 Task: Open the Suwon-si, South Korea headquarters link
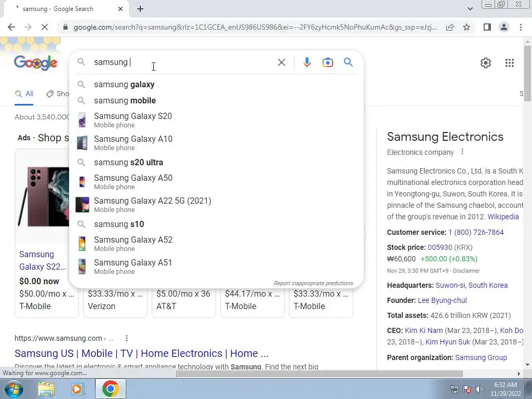(x=472, y=285)
